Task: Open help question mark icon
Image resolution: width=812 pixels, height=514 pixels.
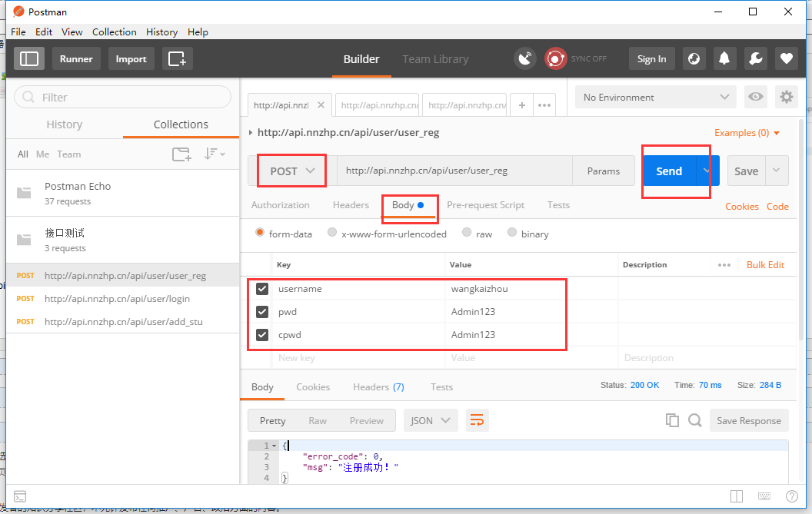Action: point(792,497)
